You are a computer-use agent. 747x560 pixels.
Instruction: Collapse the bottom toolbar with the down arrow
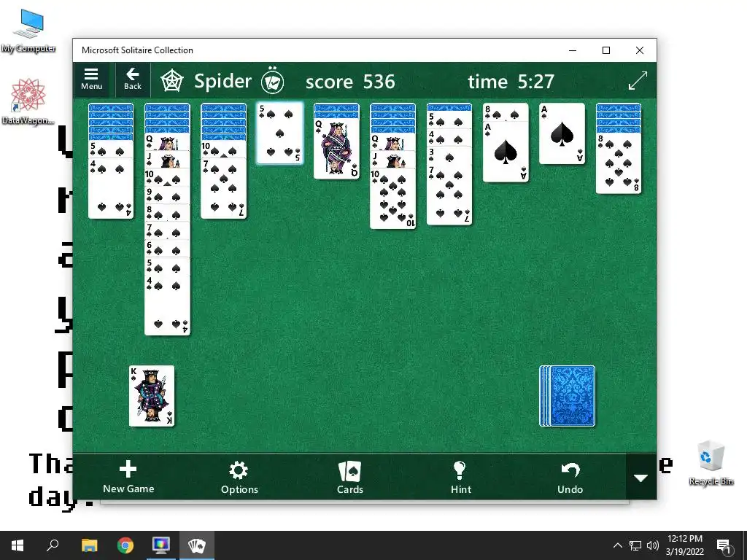click(640, 477)
